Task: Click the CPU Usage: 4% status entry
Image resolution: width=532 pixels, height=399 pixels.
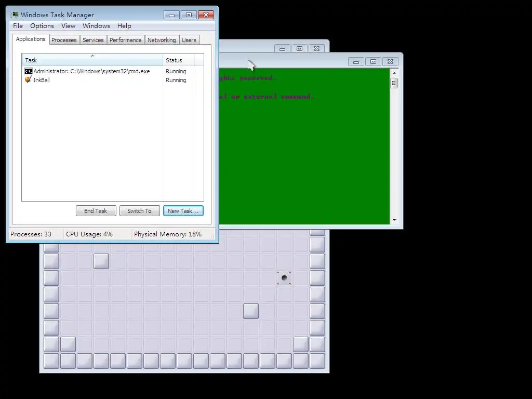Action: [x=89, y=234]
